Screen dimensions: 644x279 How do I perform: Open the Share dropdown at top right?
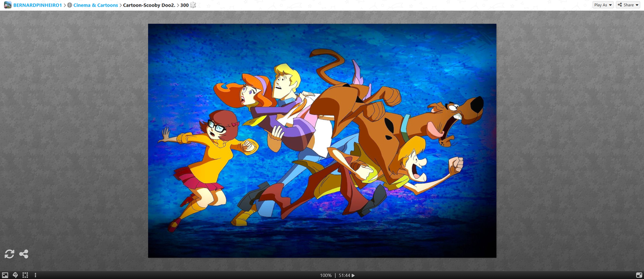pyautogui.click(x=628, y=5)
